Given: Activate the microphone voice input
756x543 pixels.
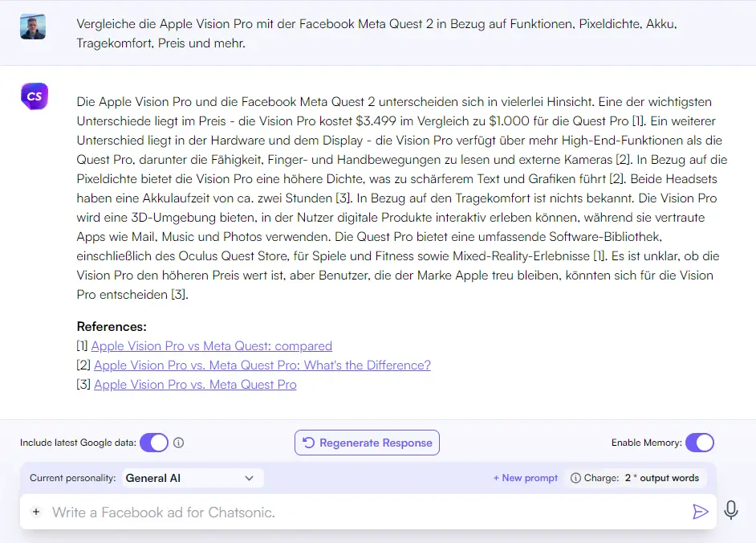Looking at the screenshot, I should click(731, 510).
